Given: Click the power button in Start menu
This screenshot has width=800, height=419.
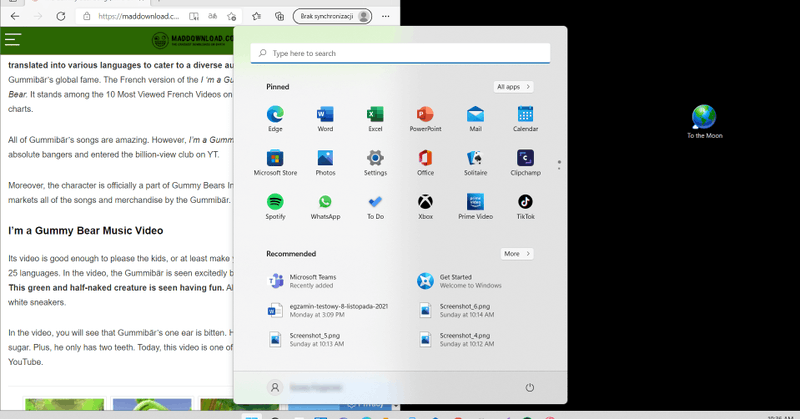Looking at the screenshot, I should click(530, 387).
